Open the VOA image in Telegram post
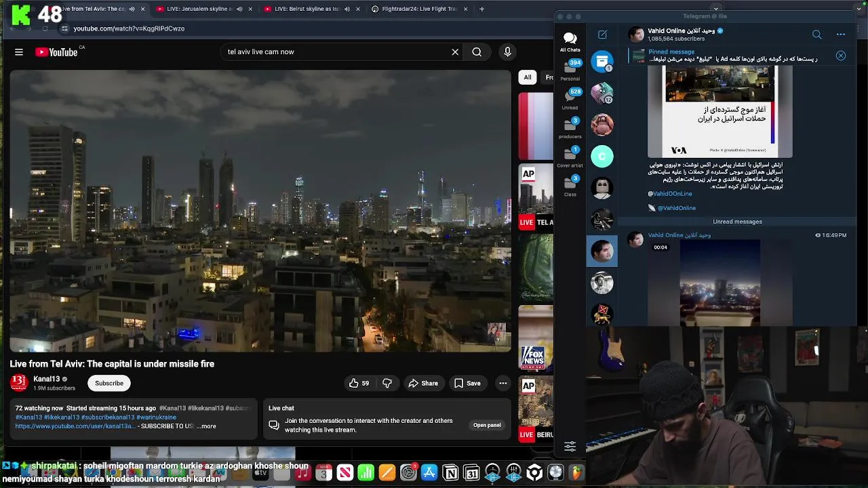The height and width of the screenshot is (488, 868). [719, 113]
